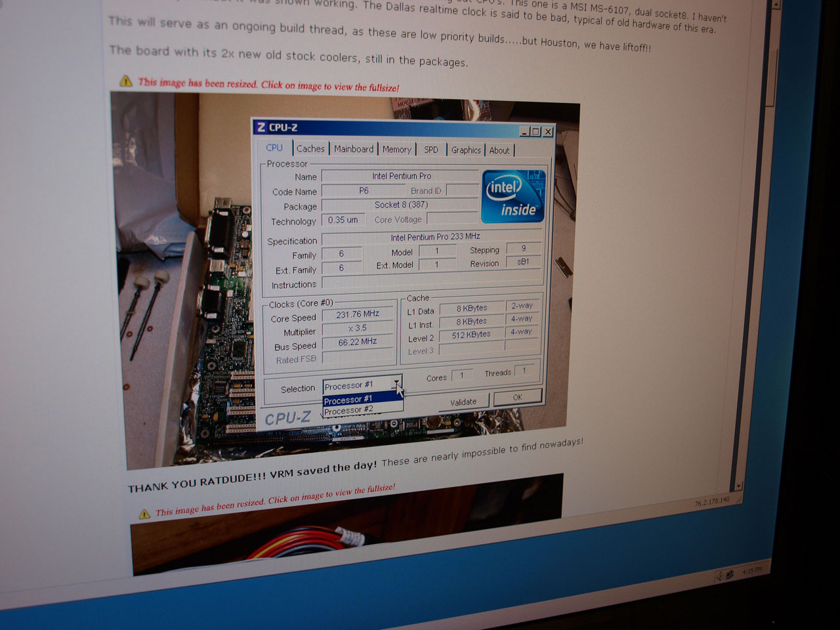
Task: Click the top 'This image has been resized' link
Action: click(268, 85)
